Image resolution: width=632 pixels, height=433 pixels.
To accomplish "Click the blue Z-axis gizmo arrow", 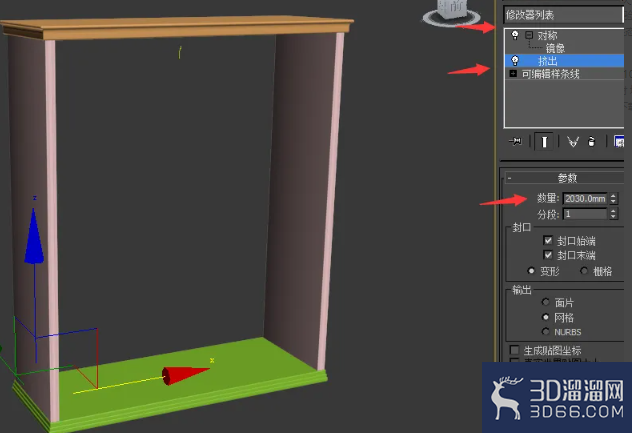I will pyautogui.click(x=34, y=236).
